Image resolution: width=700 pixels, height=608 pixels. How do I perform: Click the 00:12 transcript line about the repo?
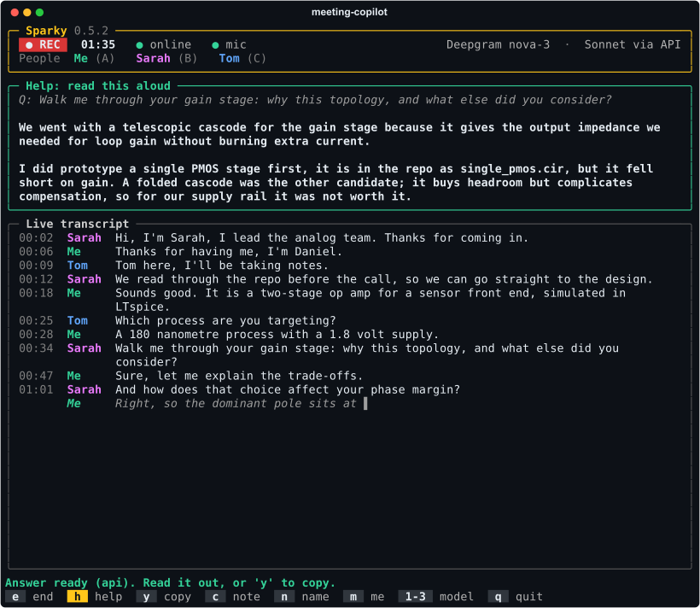[x=335, y=279]
